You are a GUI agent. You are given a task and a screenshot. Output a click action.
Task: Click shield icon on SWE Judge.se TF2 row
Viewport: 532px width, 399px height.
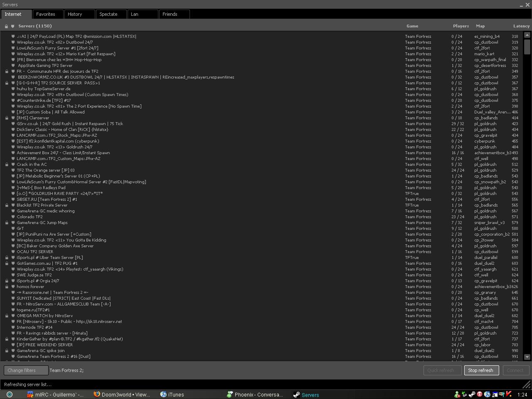[13, 275]
